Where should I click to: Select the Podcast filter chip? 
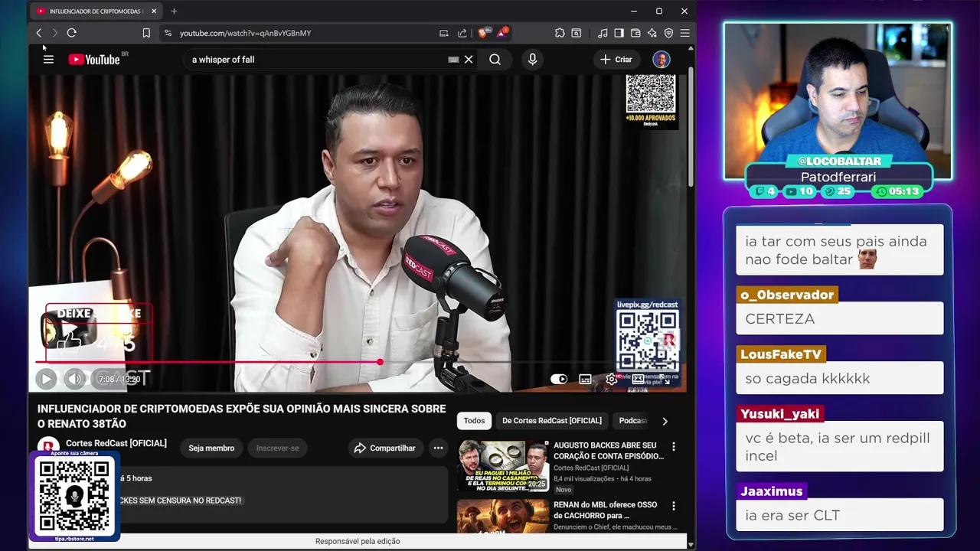(632, 421)
